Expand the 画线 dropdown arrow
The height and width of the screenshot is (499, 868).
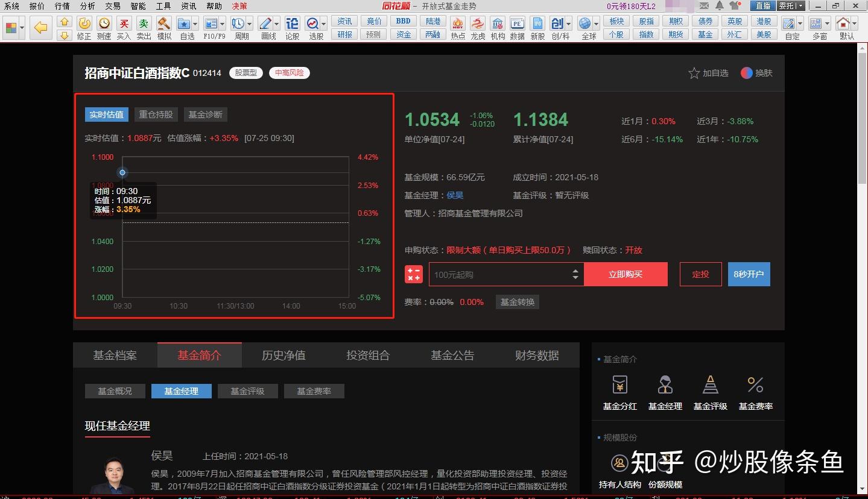point(277,24)
